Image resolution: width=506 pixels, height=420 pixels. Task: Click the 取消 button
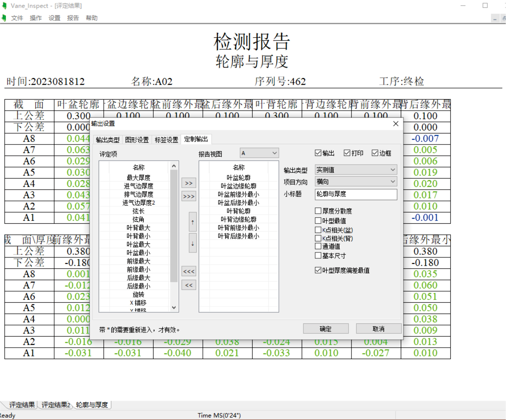(x=379, y=329)
